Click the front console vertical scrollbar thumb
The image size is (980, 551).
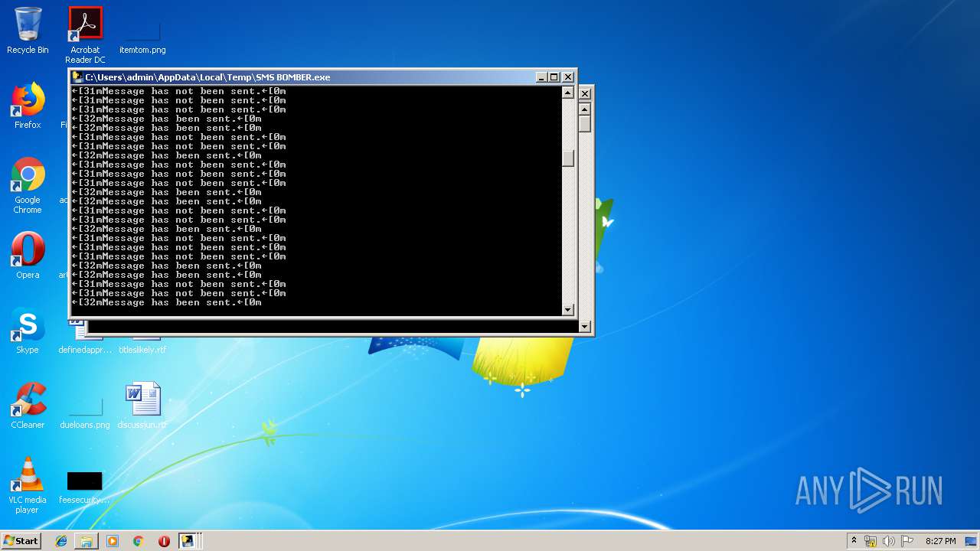click(568, 158)
